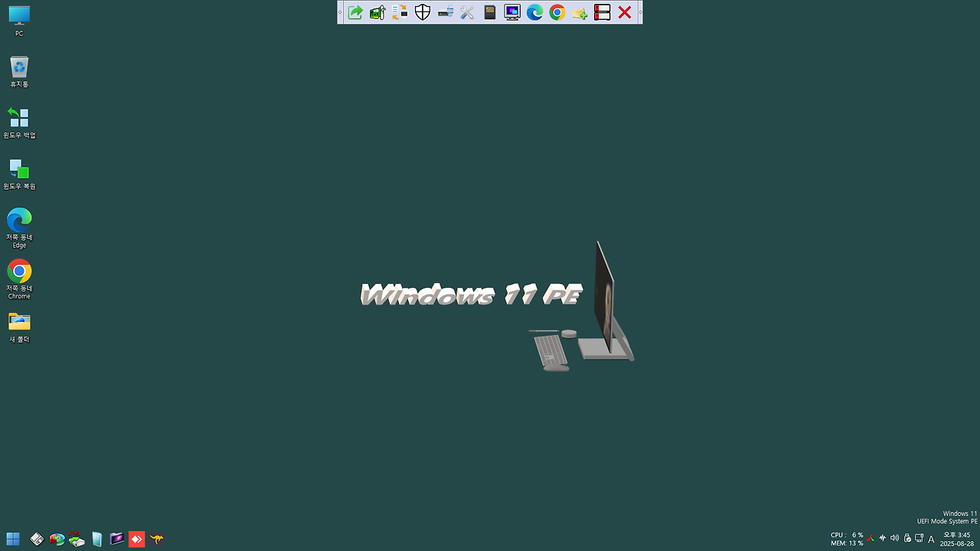This screenshot has height=551, width=980.
Task: Open the 윈도우 복원 desktop shortcut
Action: point(19,174)
